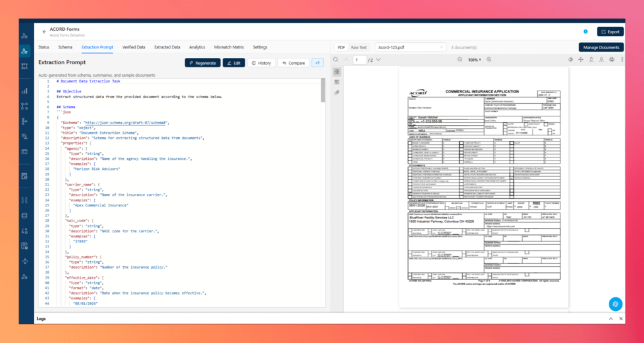
Task: Open the document-gear sidebar icon
Action: (x=25, y=246)
